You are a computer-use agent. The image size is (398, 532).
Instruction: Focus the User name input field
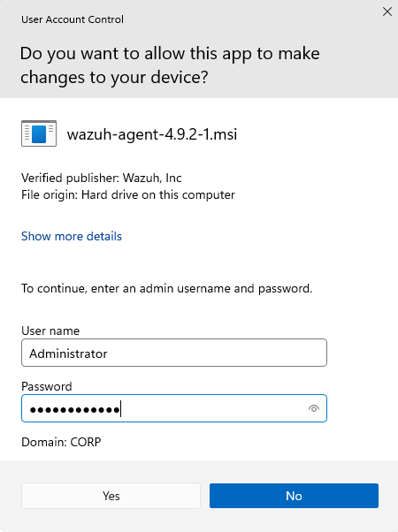coord(174,353)
